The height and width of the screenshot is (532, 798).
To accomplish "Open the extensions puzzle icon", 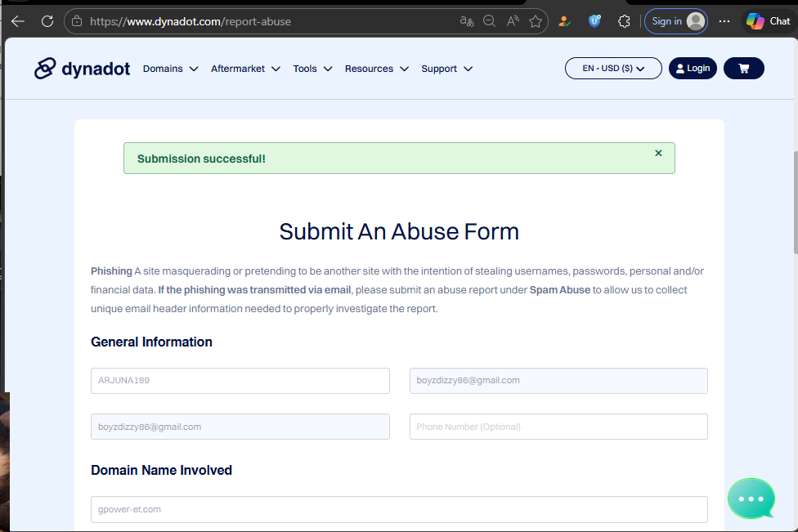I will click(624, 21).
